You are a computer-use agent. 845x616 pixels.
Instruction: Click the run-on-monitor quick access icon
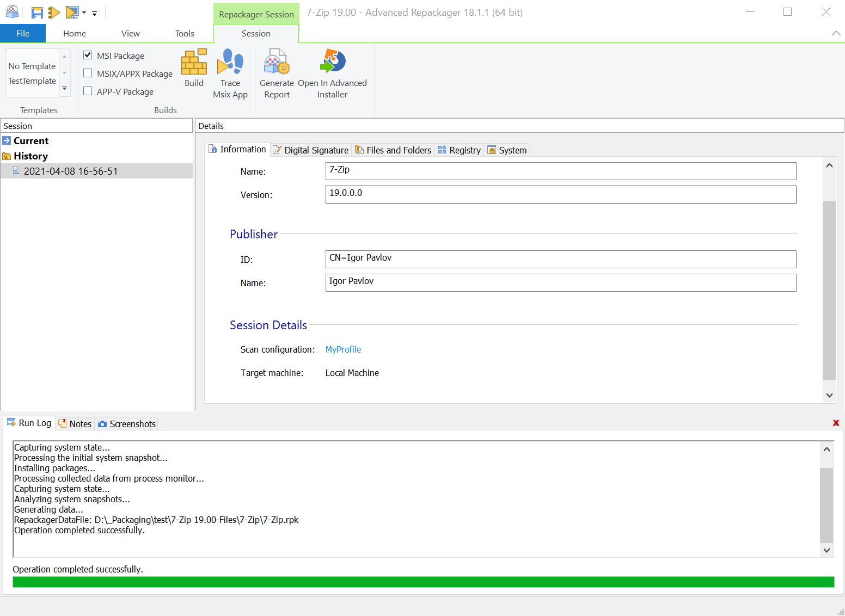pyautogui.click(x=72, y=13)
